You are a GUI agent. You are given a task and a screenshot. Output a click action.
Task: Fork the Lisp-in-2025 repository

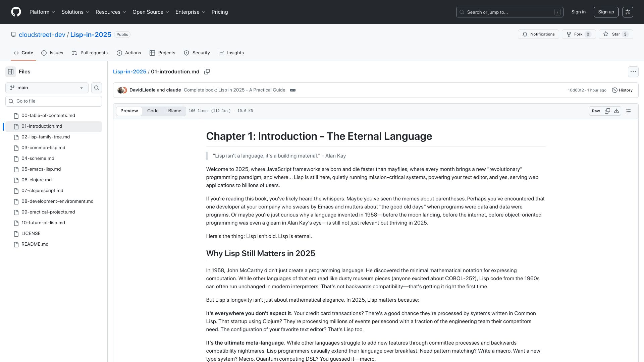click(579, 34)
